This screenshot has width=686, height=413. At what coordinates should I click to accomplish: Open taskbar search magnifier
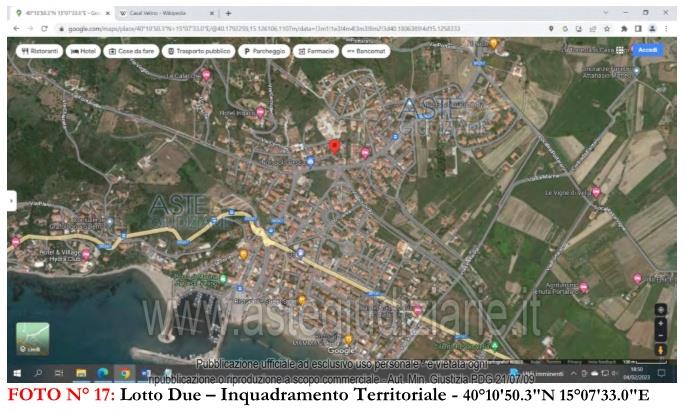pos(38,373)
